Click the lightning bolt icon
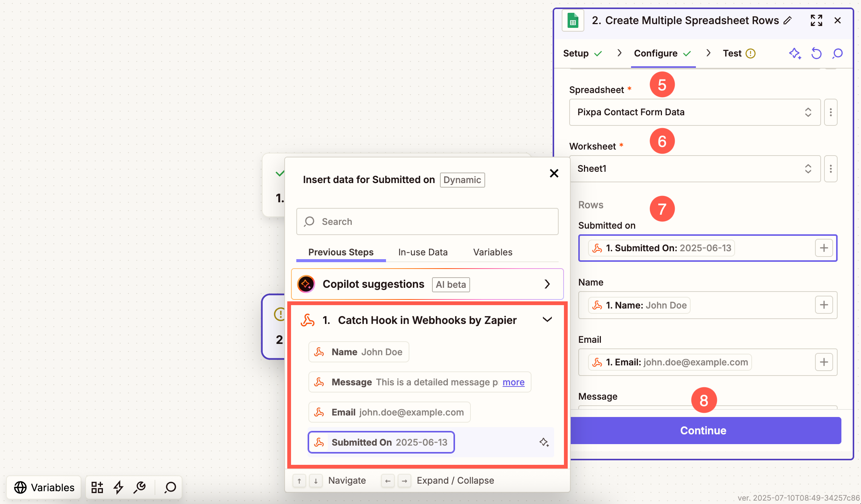Viewport: 861px width, 504px height. [118, 487]
